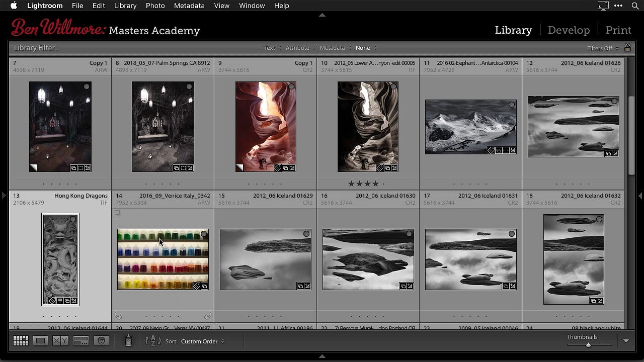
Task: Adjust the Thumbnails size slider
Action: [589, 345]
